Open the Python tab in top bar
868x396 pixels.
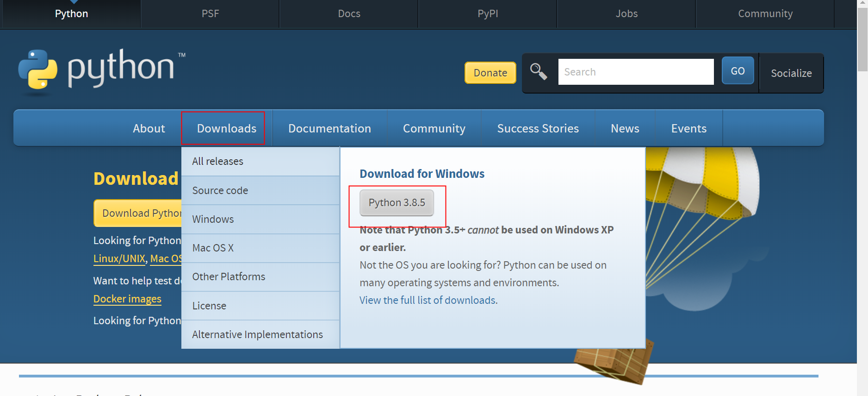pos(71,14)
